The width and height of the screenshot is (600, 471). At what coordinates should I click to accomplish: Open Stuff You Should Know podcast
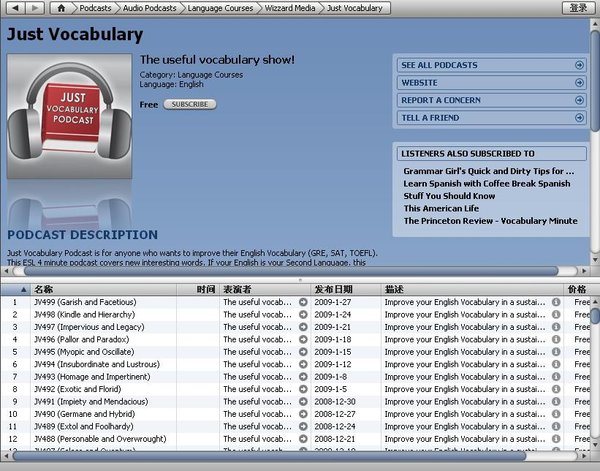click(449, 196)
